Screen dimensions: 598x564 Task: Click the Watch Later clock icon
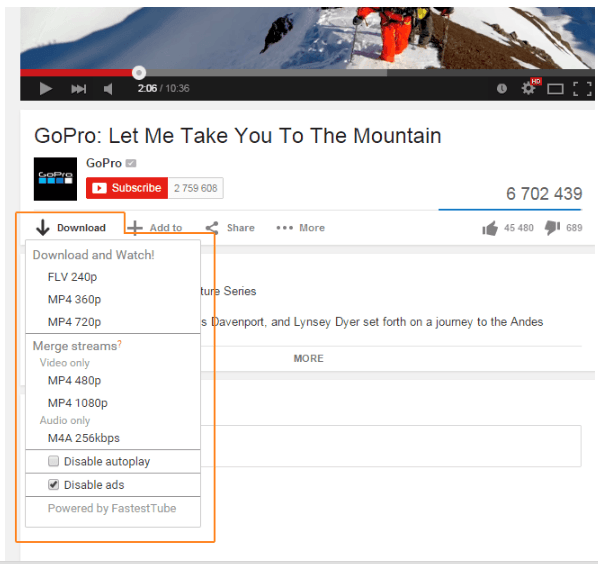502,89
